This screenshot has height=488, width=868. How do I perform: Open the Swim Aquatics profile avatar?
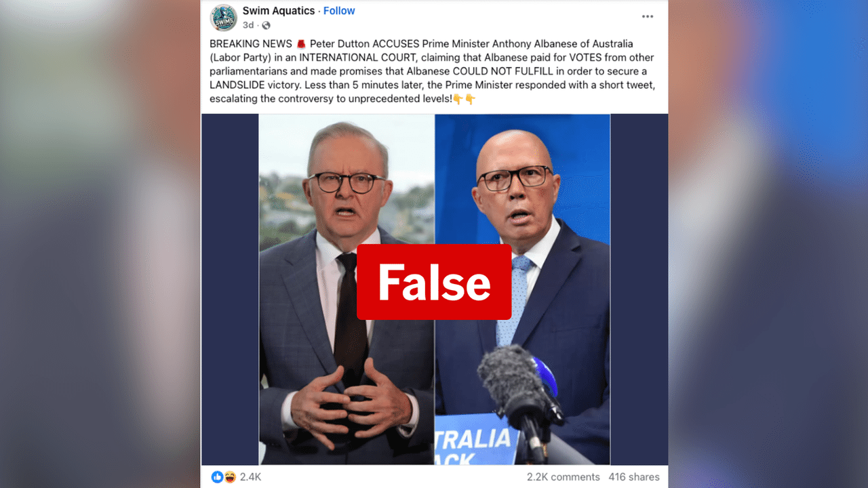tap(223, 18)
